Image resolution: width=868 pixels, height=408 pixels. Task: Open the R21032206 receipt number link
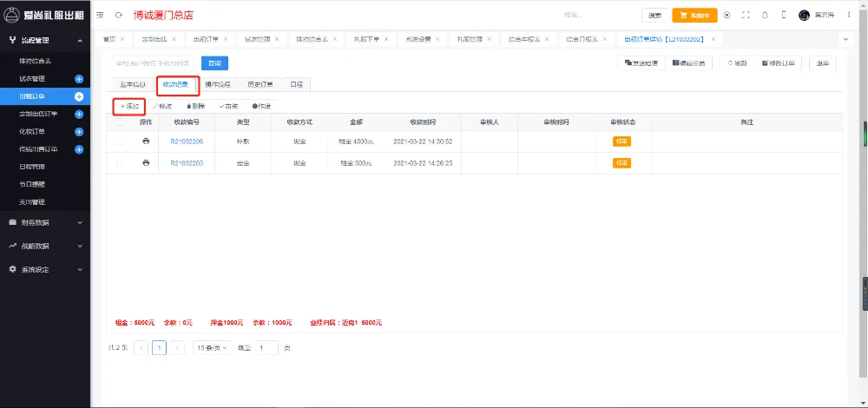187,141
